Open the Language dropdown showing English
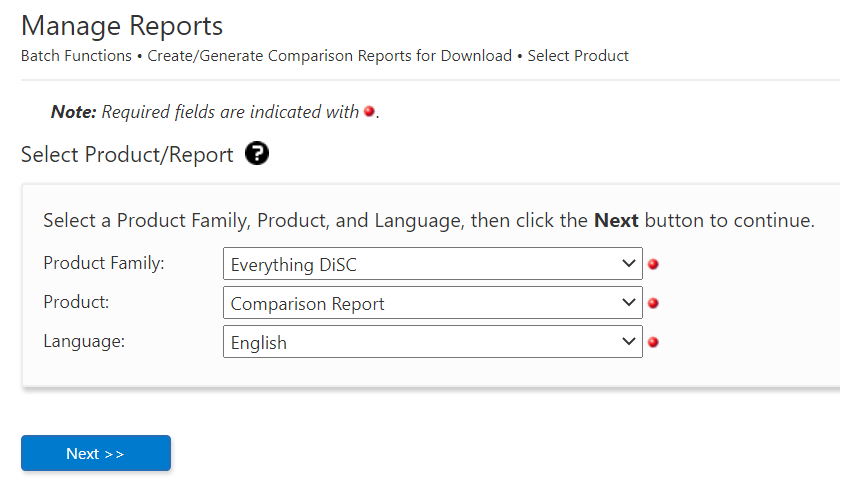Screen dimensions: 841x492 (x=432, y=342)
